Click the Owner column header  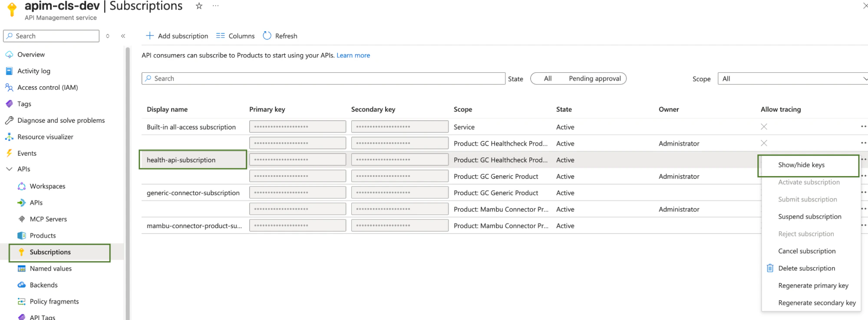[669, 110]
